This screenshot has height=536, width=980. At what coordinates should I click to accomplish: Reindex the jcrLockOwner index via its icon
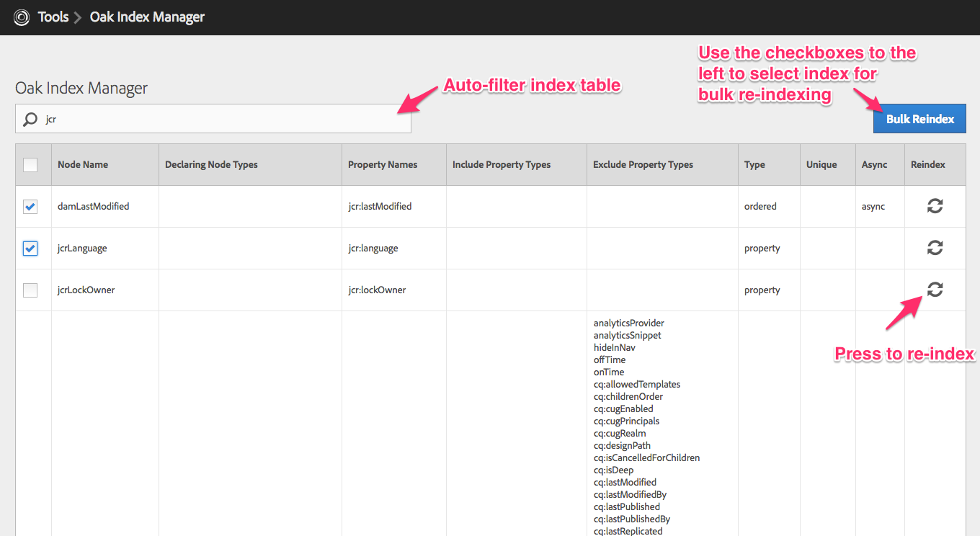coord(935,290)
